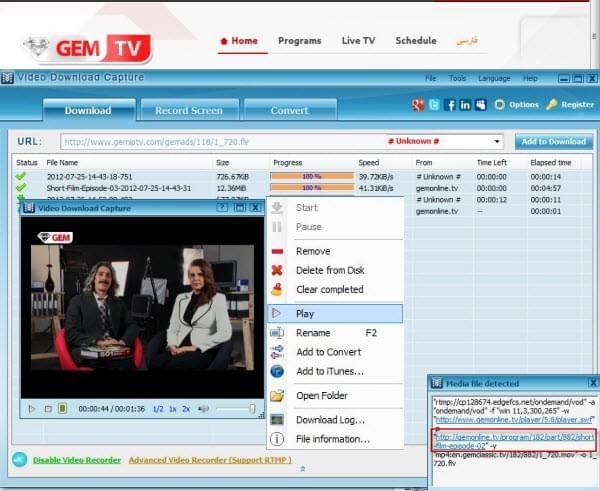600x491 pixels.
Task: Select Play in the context menu
Action: coord(335,314)
